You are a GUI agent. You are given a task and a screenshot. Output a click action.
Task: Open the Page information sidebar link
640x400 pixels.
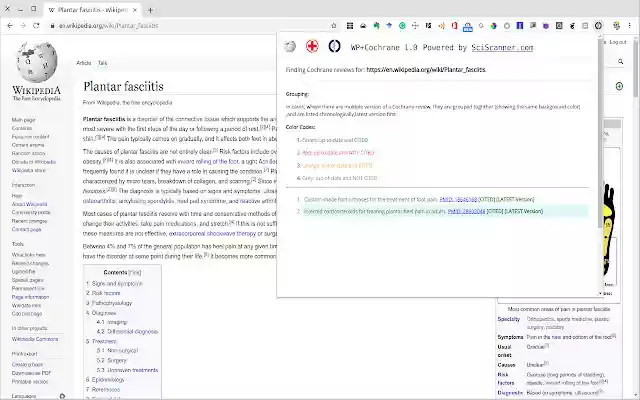[x=30, y=297]
